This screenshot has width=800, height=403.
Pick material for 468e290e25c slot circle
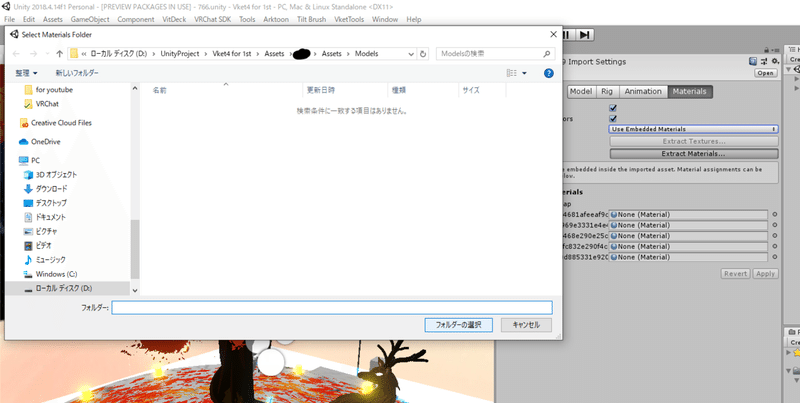click(x=775, y=236)
